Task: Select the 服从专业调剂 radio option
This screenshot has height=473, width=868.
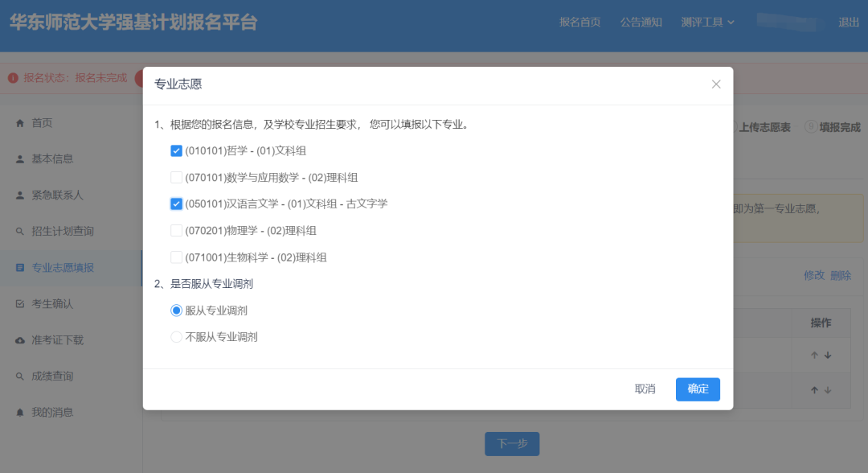Action: click(x=177, y=311)
